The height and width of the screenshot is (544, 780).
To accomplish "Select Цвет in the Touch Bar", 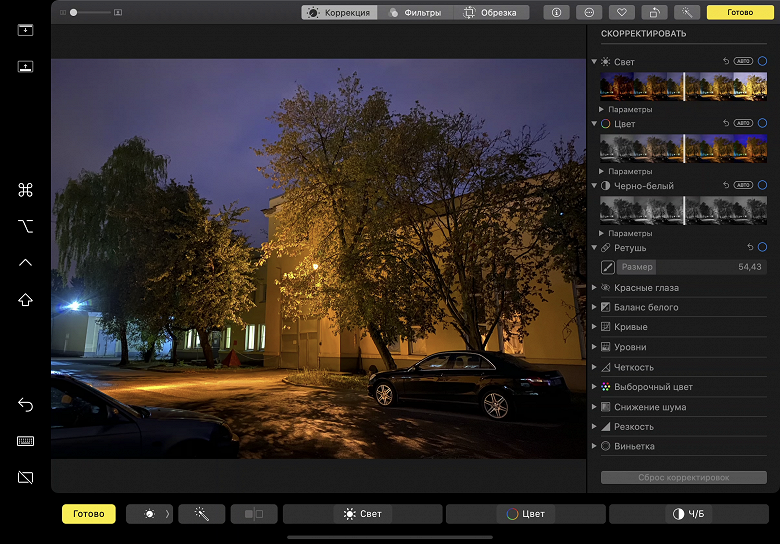I will click(526, 514).
